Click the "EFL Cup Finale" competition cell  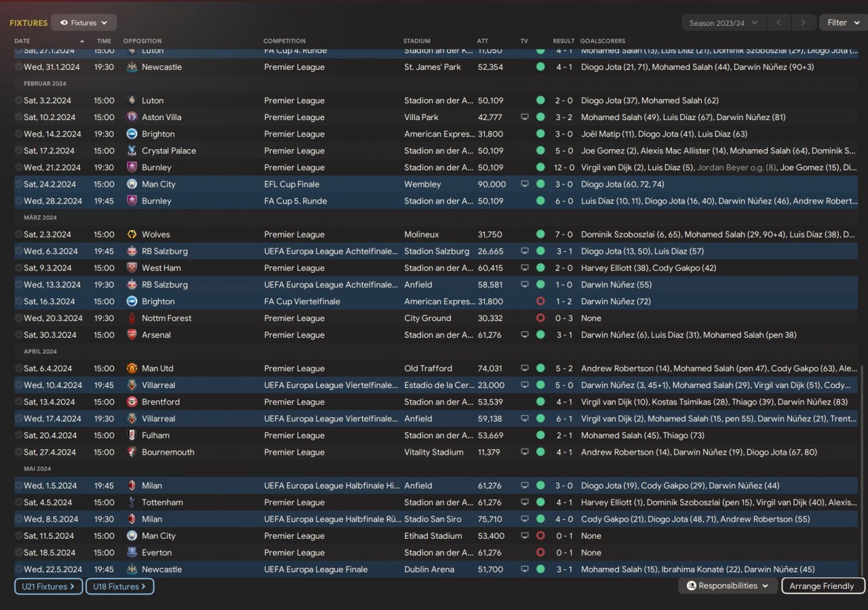[292, 185]
